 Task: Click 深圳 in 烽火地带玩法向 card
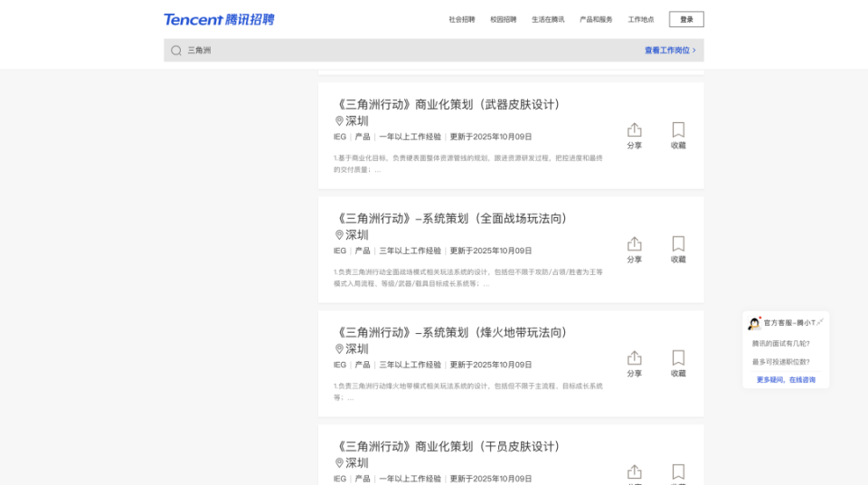[x=357, y=349]
